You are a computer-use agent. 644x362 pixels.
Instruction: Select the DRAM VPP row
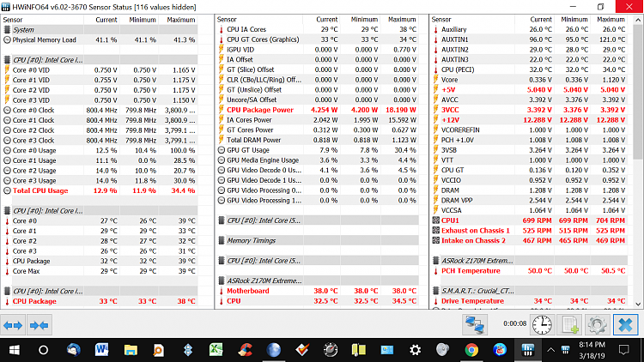530,200
